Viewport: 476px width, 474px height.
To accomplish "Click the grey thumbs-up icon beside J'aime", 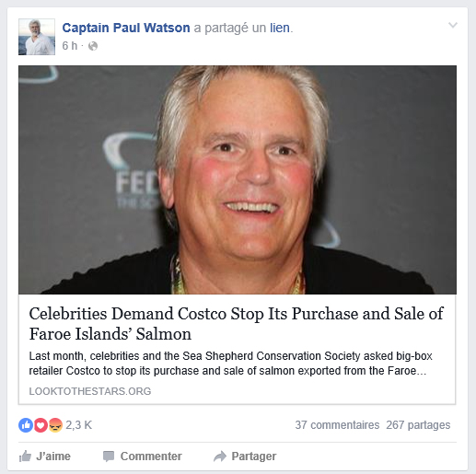I will point(25,457).
